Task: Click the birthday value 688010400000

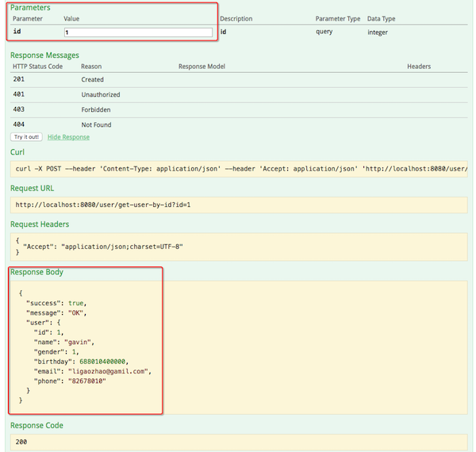Action: coord(102,362)
